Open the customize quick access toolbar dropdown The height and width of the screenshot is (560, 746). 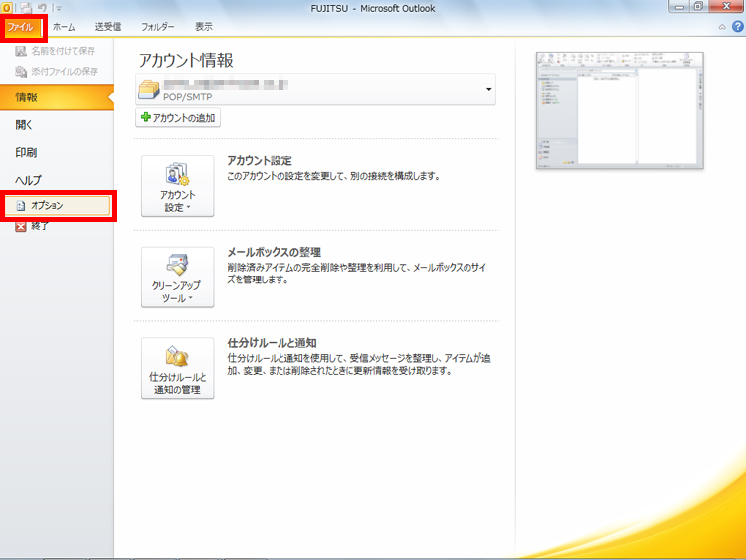59,8
